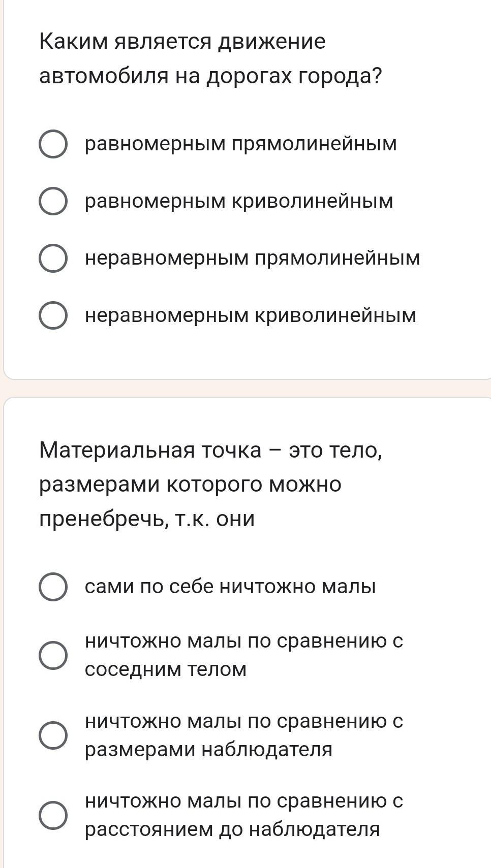Select the radio button for 'расстоянием до наблюдателя'

(53, 815)
